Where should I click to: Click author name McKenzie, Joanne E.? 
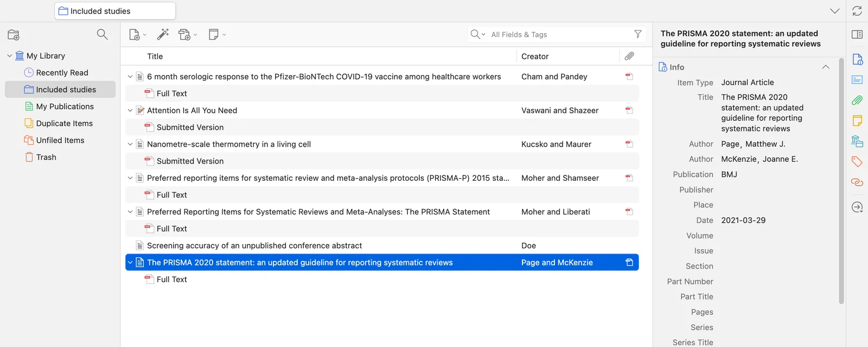(x=759, y=159)
